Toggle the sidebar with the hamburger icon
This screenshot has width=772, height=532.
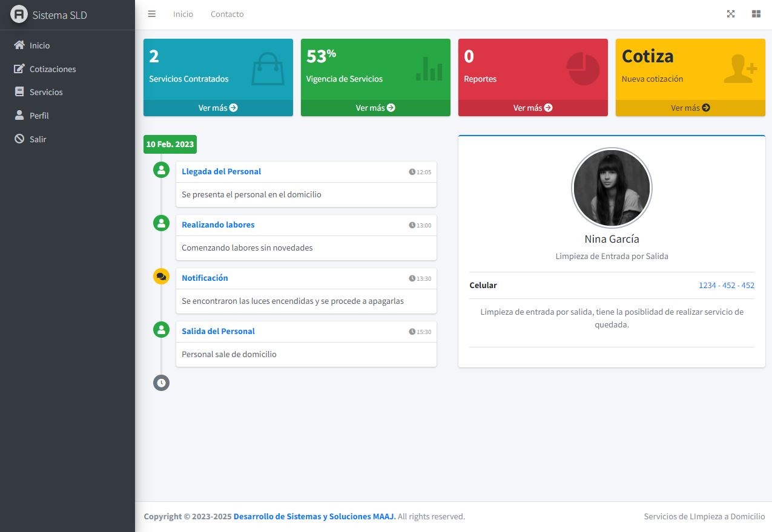tap(152, 14)
